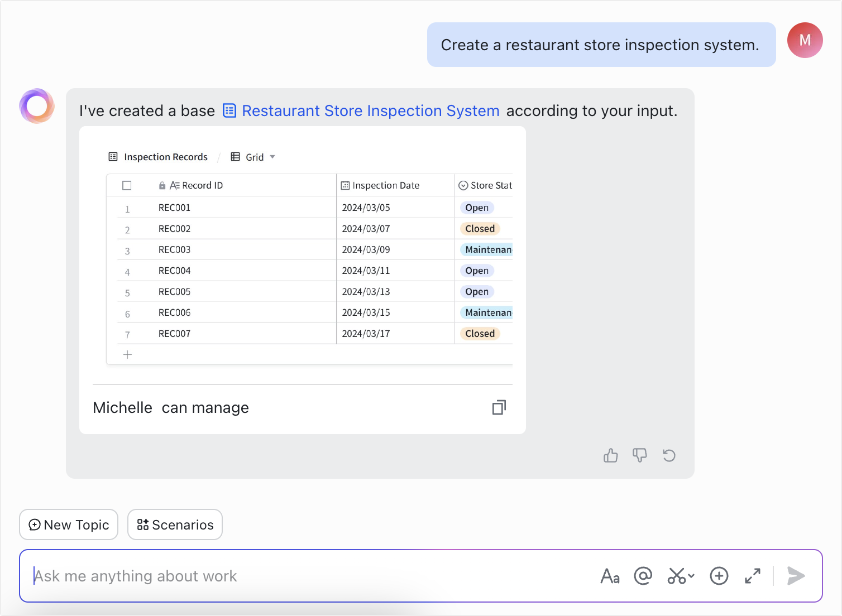Click the lock icon on Record ID column
This screenshot has width=842, height=616.
162,185
